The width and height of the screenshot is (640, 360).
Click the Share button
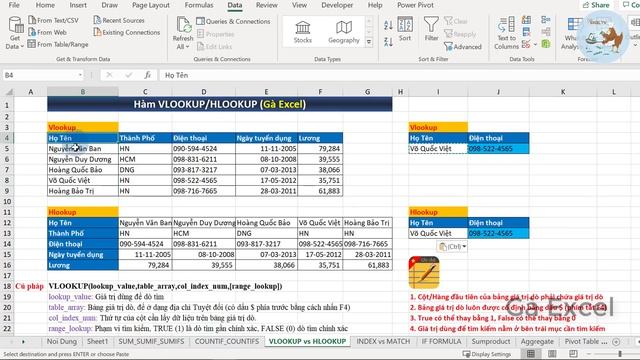[596, 5]
